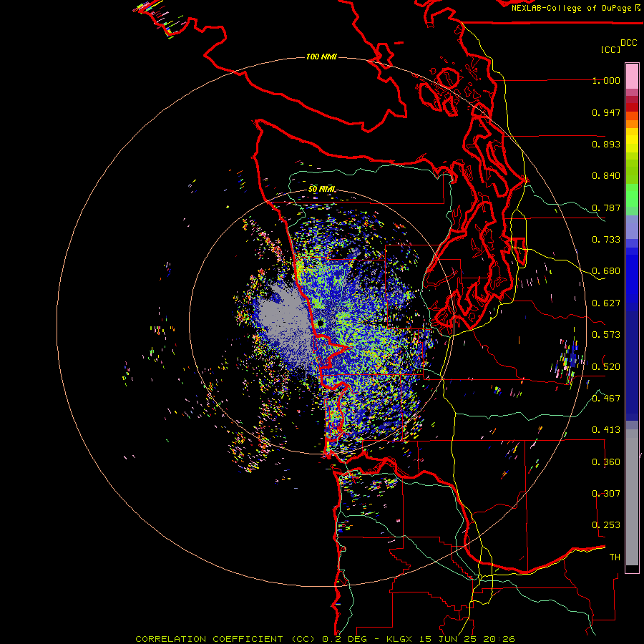Image resolution: width=644 pixels, height=644 pixels.
Task: Select the 0.307 scale value
Action: point(606,494)
